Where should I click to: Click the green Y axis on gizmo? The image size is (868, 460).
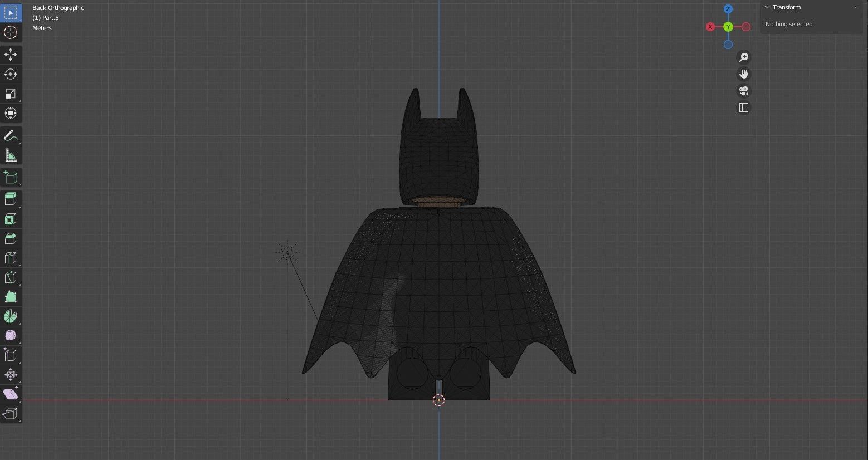pyautogui.click(x=728, y=27)
